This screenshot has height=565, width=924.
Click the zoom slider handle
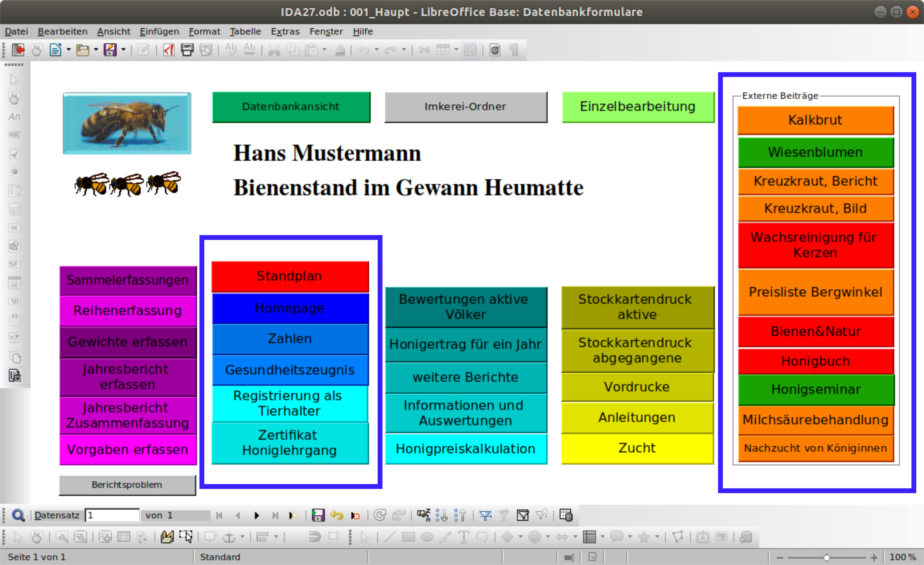[x=826, y=558]
